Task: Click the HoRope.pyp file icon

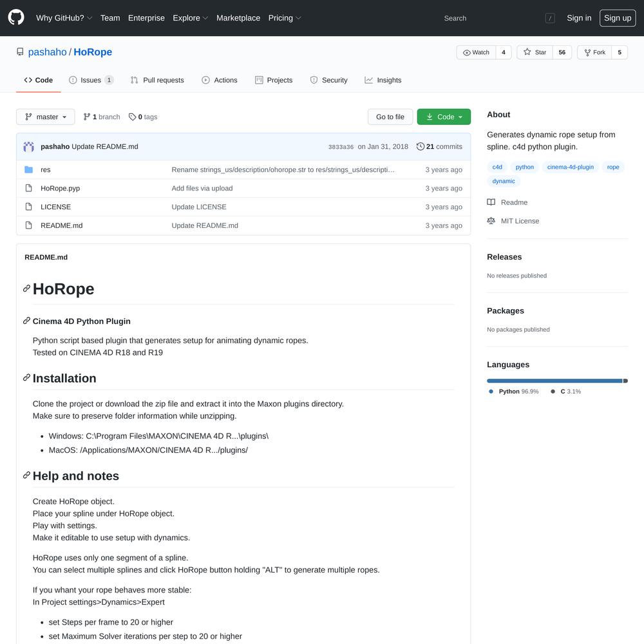Action: tap(28, 188)
